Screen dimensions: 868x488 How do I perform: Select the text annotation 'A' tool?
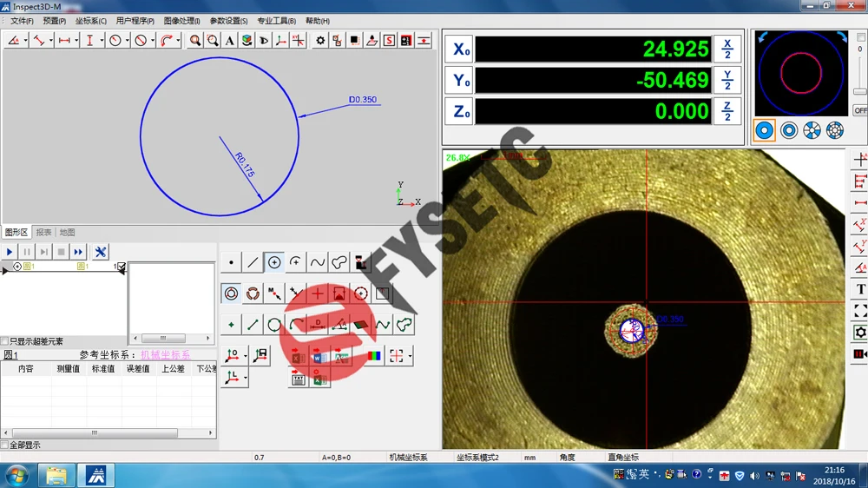tap(230, 41)
